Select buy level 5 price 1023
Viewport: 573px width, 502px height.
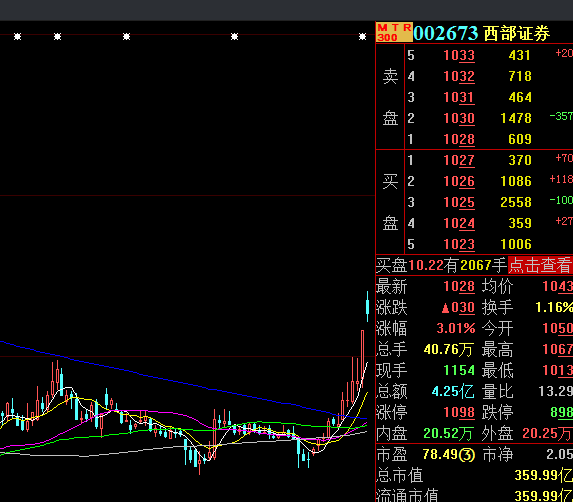pyautogui.click(x=459, y=244)
